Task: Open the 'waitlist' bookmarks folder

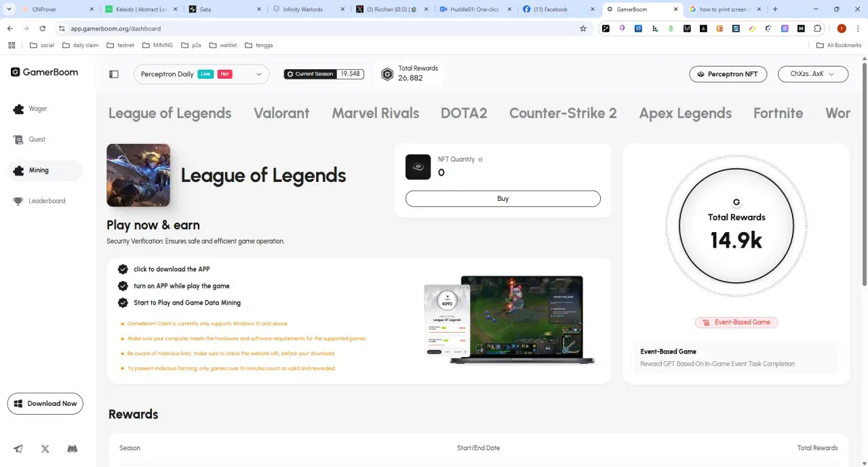Action: [x=222, y=45]
